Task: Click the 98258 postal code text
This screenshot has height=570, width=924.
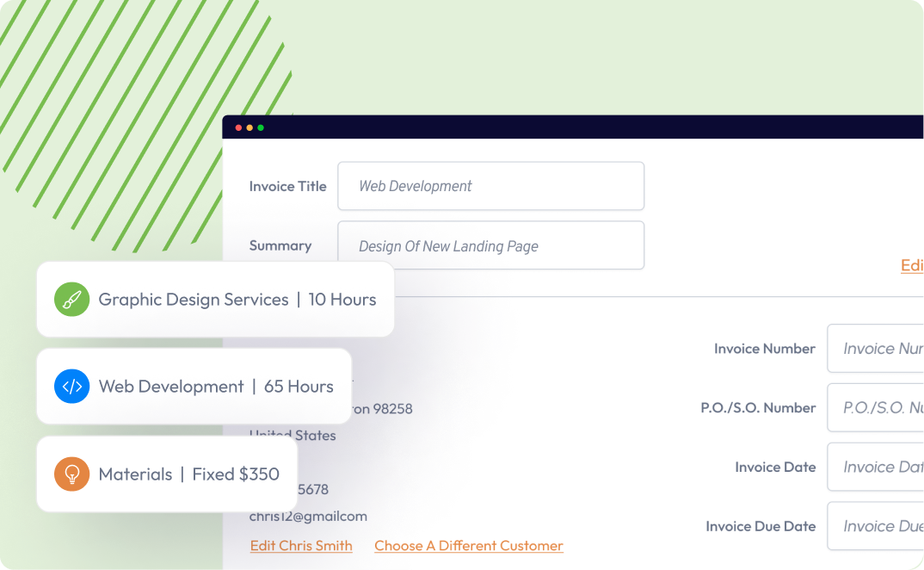Action: [x=393, y=408]
